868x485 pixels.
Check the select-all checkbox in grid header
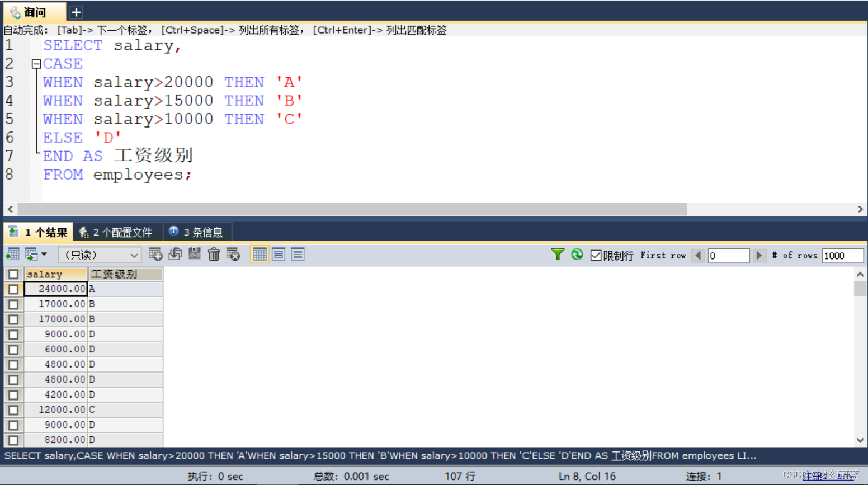[x=13, y=274]
